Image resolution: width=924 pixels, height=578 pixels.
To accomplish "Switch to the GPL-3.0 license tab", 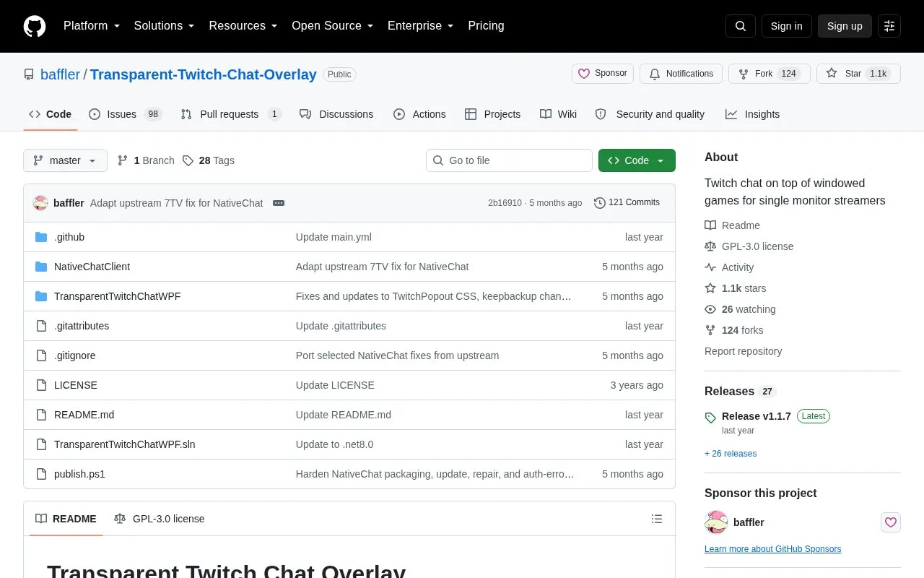I will click(x=160, y=519).
